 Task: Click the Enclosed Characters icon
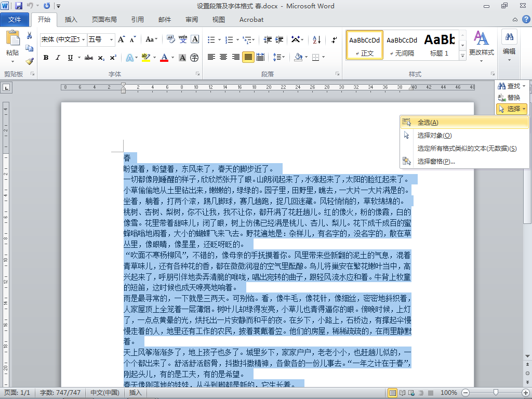tap(194, 58)
